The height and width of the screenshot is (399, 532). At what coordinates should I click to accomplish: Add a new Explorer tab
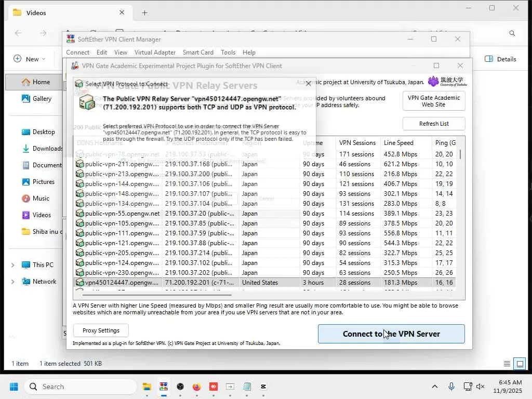click(144, 13)
